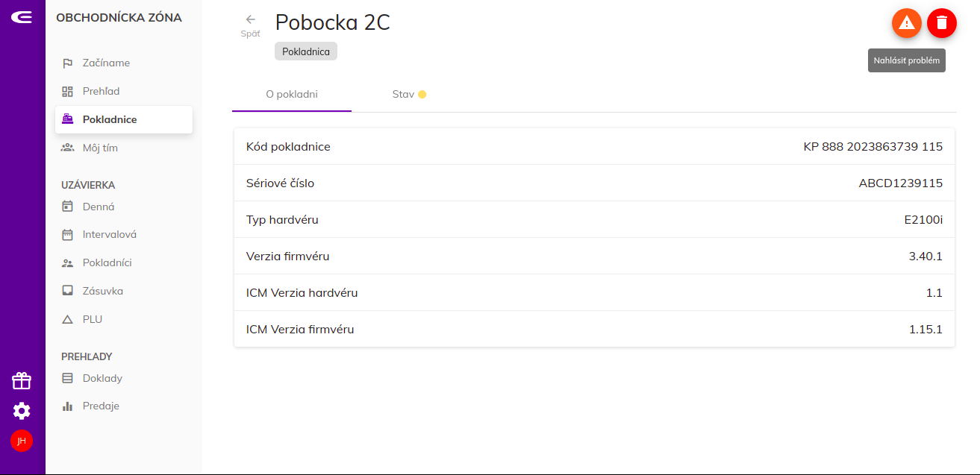The height and width of the screenshot is (475, 980).
Task: Switch to the Stav tab
Action: pyautogui.click(x=409, y=95)
